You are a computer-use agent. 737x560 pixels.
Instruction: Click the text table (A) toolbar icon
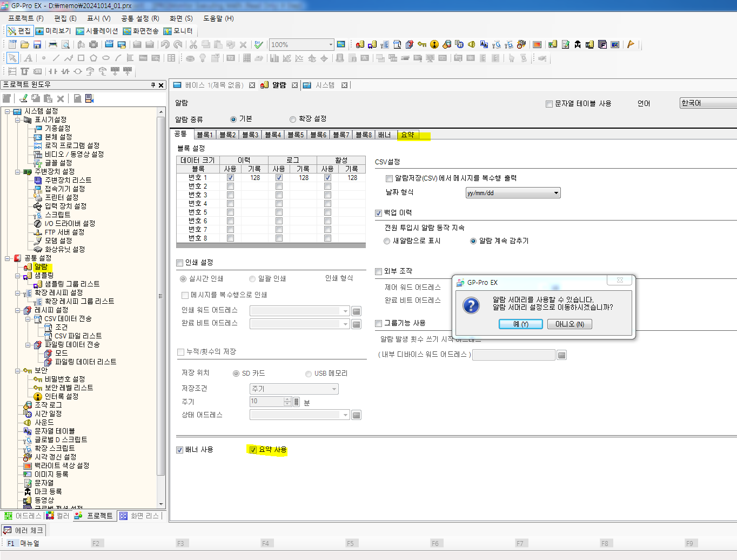(x=484, y=44)
